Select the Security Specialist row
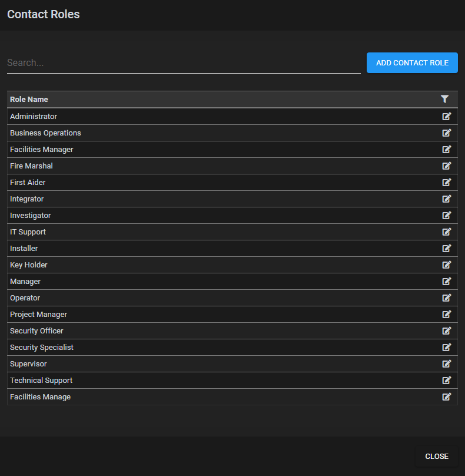Viewport: 465px width, 476px height. point(232,348)
